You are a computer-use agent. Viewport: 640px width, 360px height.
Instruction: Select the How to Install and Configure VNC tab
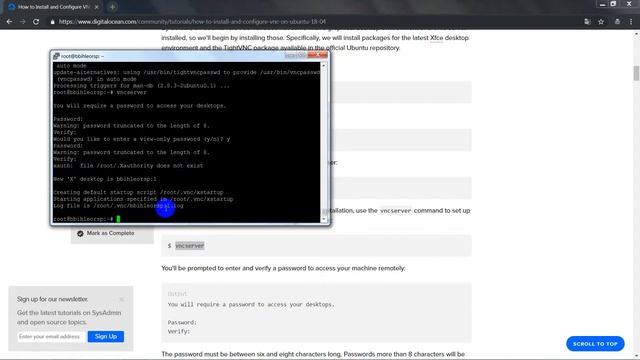tap(53, 7)
